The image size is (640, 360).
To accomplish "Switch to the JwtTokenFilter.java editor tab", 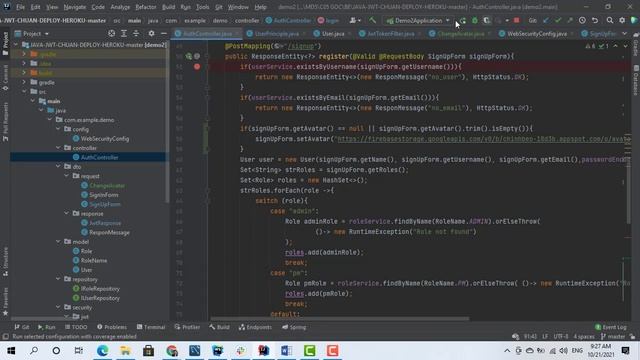I will (387, 34).
